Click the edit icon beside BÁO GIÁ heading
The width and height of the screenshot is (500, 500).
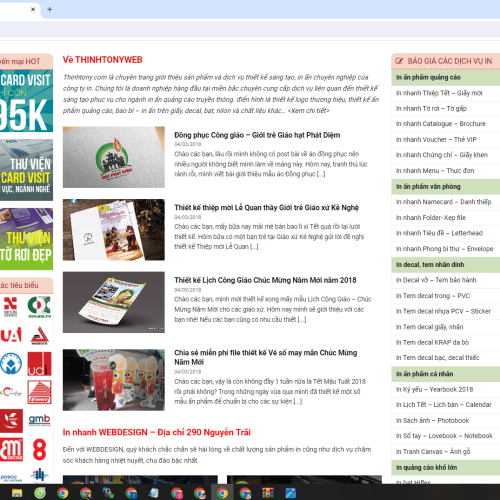point(399,61)
